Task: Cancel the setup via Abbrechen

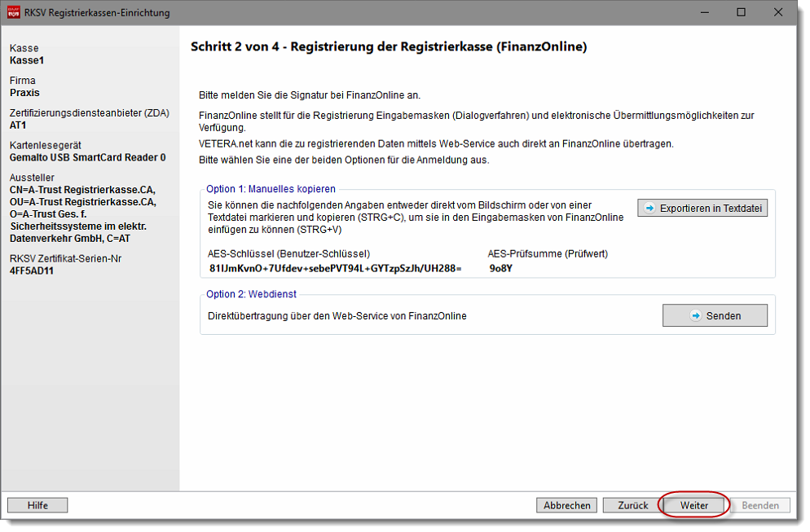Action: point(566,505)
